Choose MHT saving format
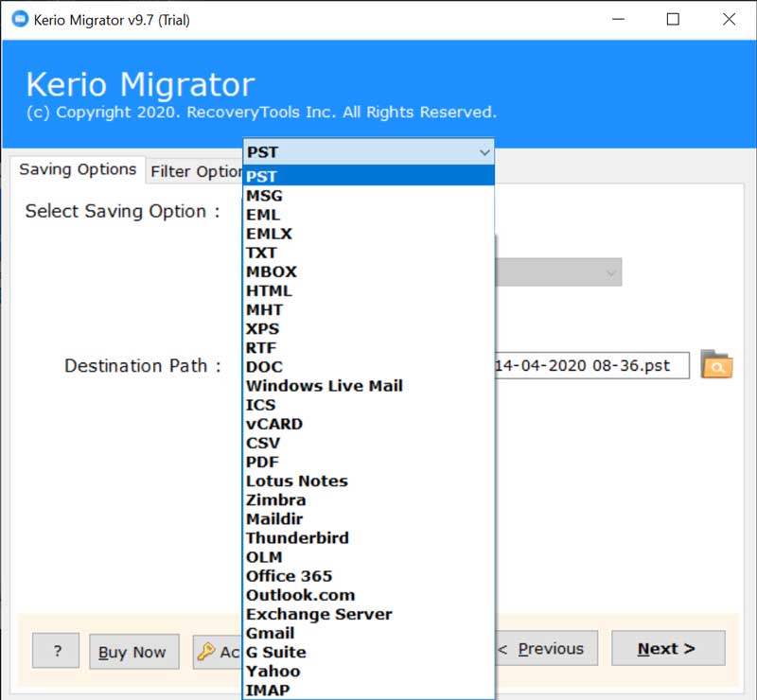 (x=369, y=309)
